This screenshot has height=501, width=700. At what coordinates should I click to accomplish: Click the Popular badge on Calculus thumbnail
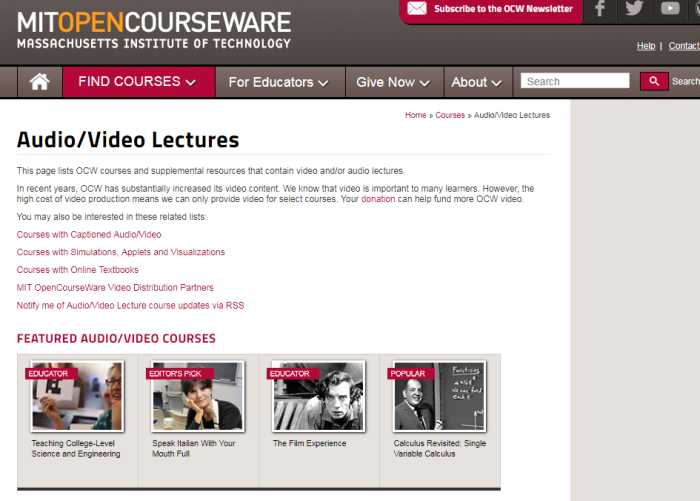[x=411, y=374]
